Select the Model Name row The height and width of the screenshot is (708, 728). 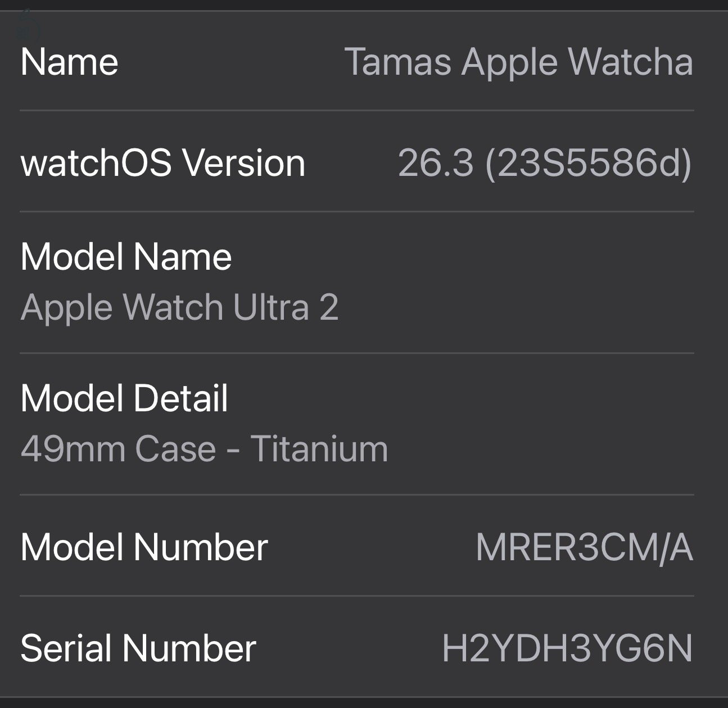coord(360,281)
